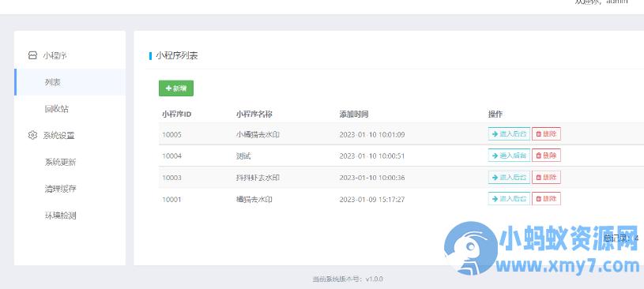This screenshot has width=644, height=289.
Task: Delete 抖抖虾去水印 row 10003
Action: [546, 178]
